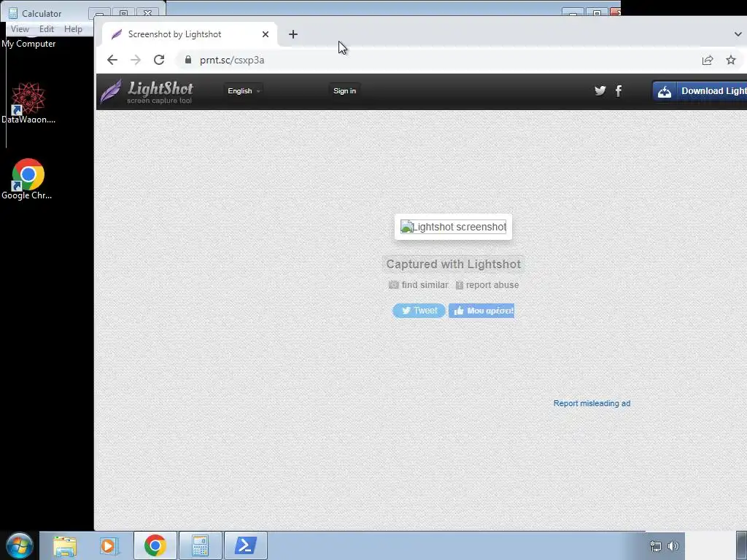Click the Lightshot screenshot image
This screenshot has width=747, height=560.
point(453,227)
